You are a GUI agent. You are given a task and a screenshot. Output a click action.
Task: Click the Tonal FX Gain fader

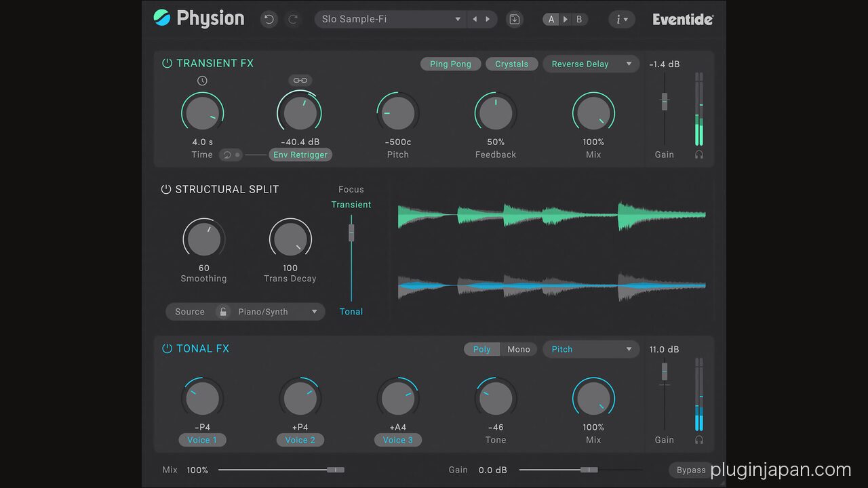coord(665,371)
